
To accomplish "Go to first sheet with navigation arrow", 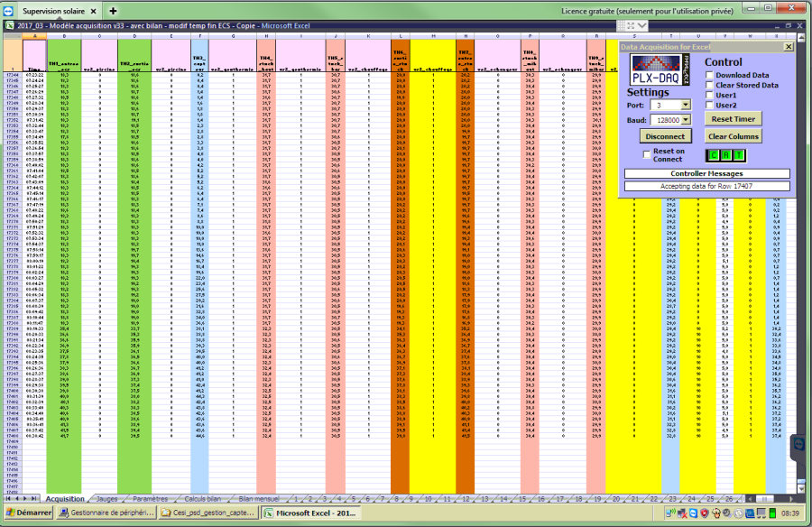I will 8,498.
